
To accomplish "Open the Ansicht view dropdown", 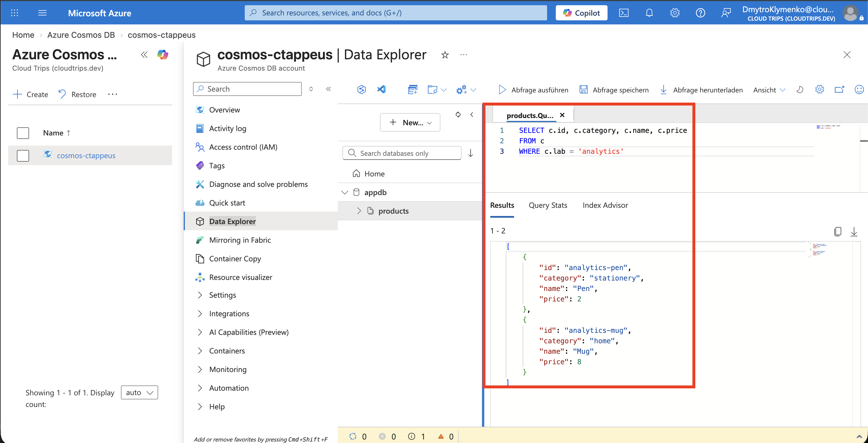I will tap(769, 90).
